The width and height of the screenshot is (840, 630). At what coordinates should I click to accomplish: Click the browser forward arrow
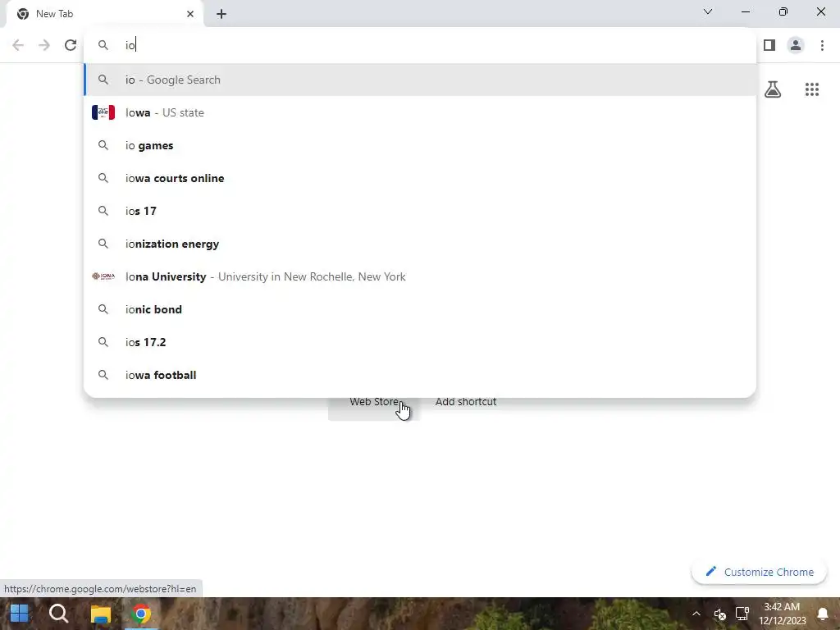pos(44,45)
